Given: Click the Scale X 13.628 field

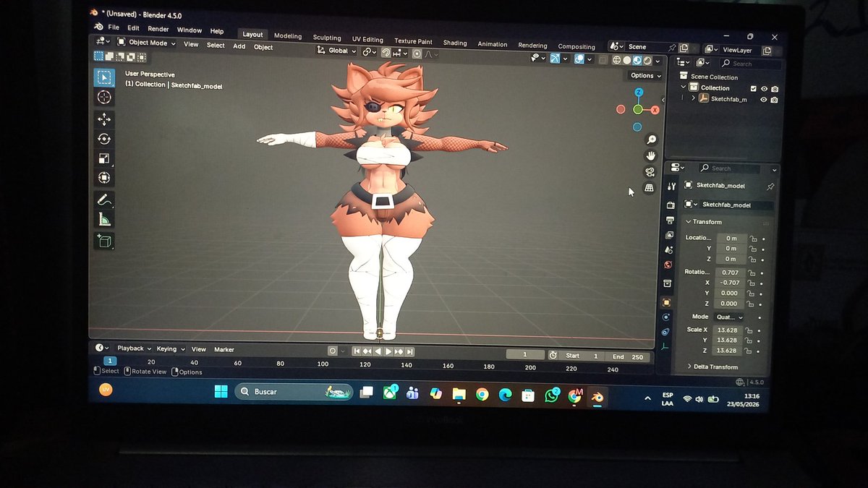Looking at the screenshot, I should pyautogui.click(x=727, y=330).
